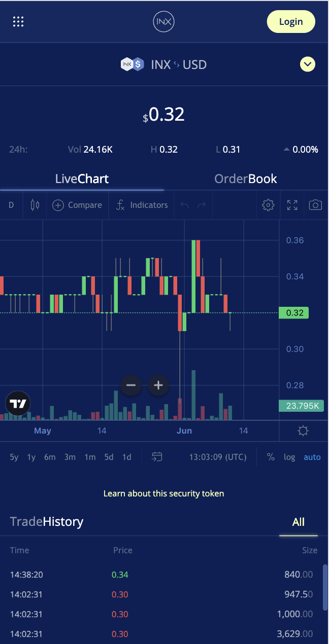Click the TradingView logo badge
Viewport: 329px width, 644px height.
18,404
